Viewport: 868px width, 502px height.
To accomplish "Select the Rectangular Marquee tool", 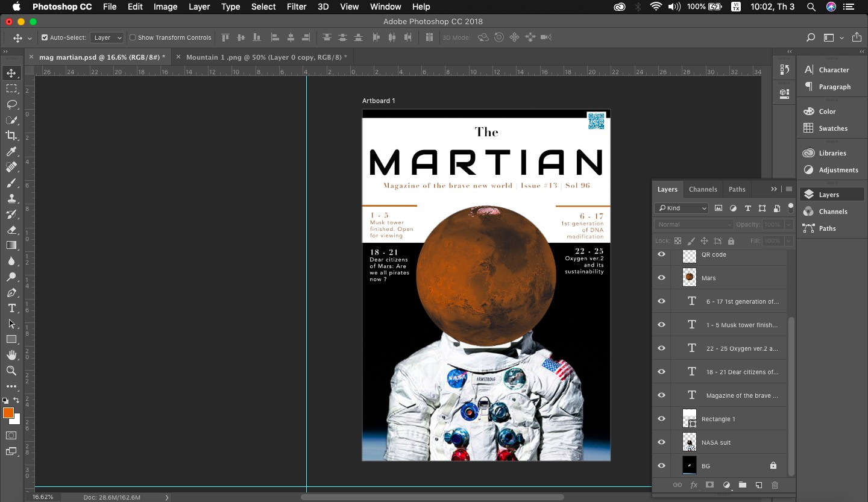I will pyautogui.click(x=11, y=89).
